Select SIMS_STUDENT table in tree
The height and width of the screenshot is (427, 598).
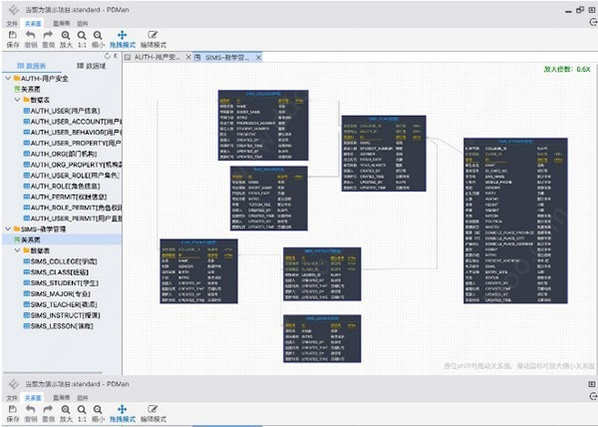(x=61, y=283)
